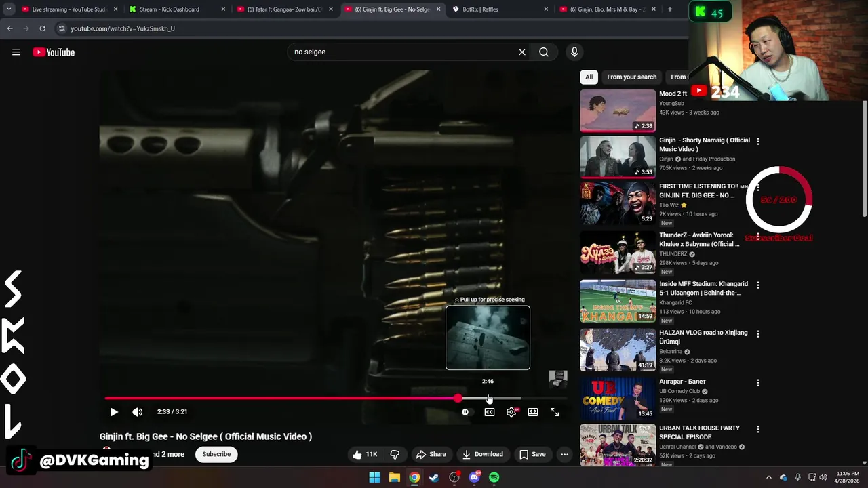The image size is (868, 488).
Task: Select the All filter chip
Action: (x=589, y=77)
